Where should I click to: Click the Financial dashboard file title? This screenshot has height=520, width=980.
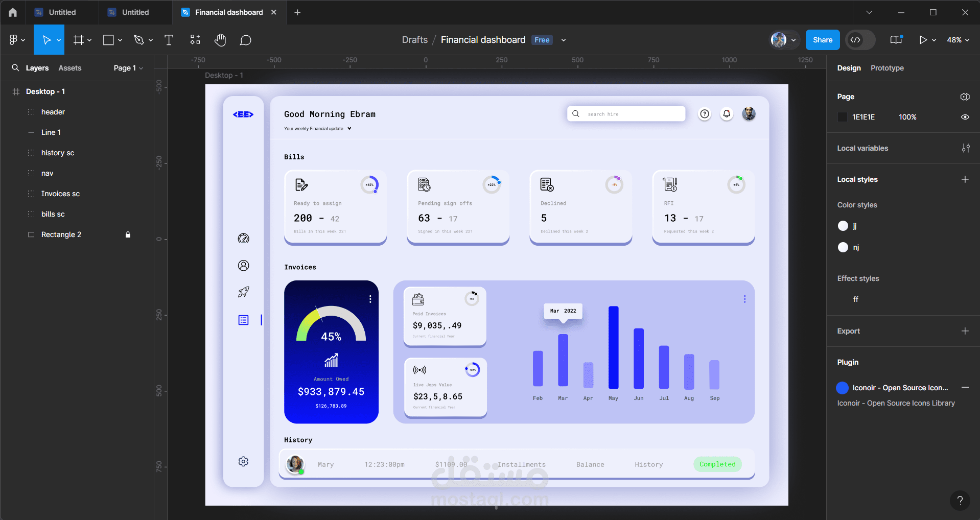(483, 40)
